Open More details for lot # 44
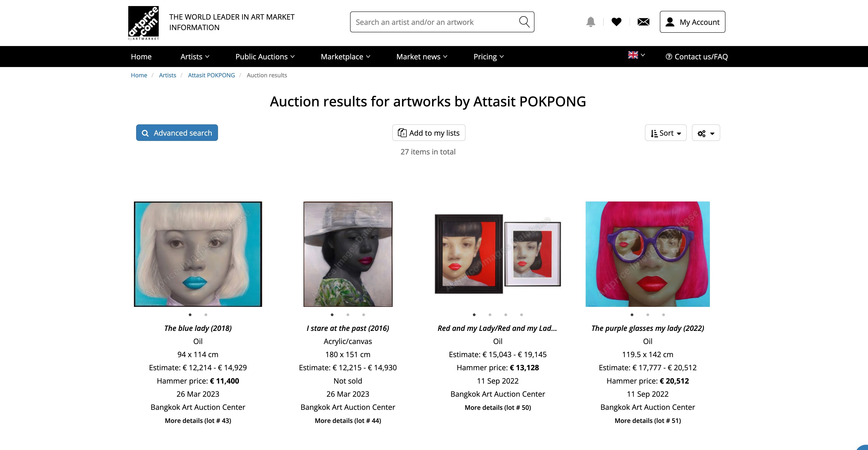Image resolution: width=868 pixels, height=450 pixels. [x=347, y=421]
